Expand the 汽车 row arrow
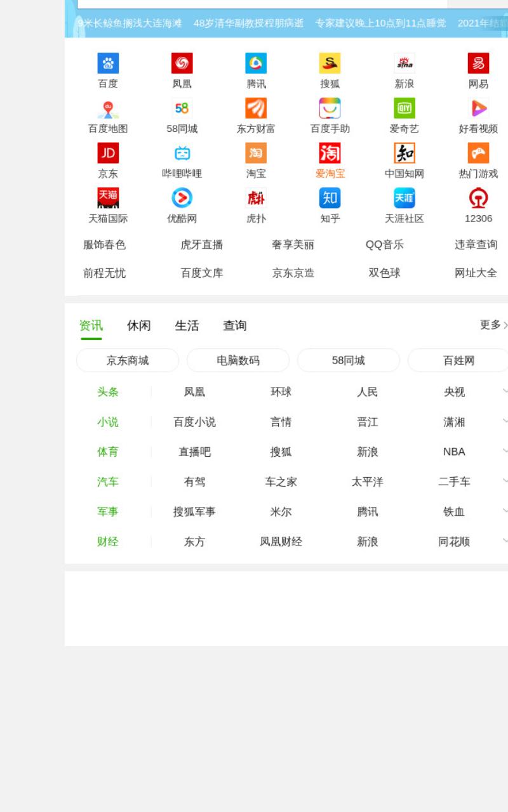508x812 pixels. (x=505, y=481)
